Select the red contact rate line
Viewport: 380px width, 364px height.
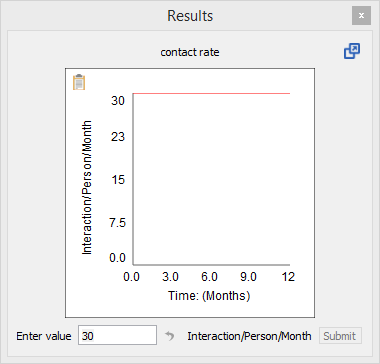click(211, 94)
